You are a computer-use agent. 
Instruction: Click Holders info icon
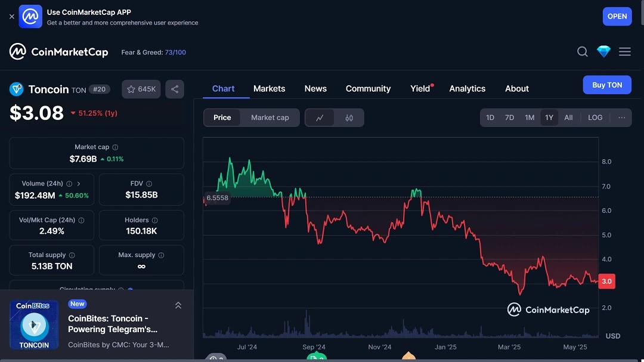(x=155, y=220)
